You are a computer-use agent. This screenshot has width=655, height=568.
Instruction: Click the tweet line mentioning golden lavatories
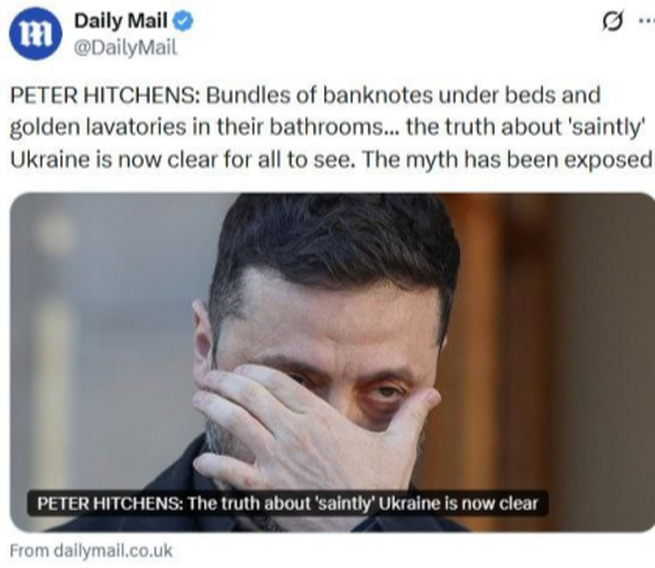(325, 127)
